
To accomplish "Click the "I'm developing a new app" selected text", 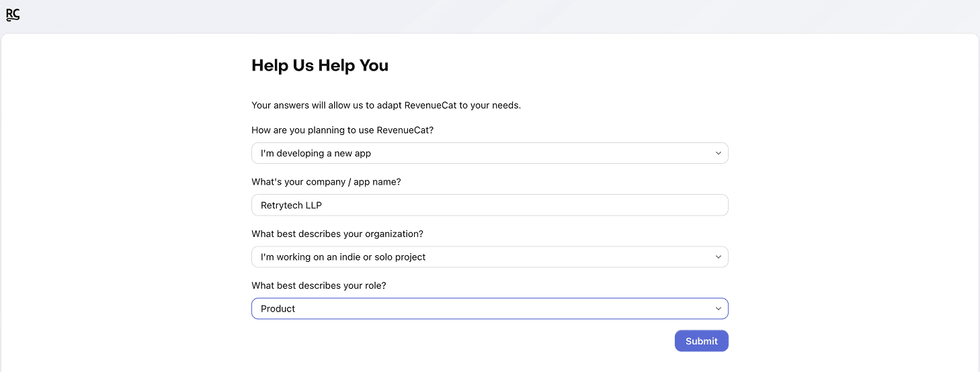I will (x=316, y=153).
